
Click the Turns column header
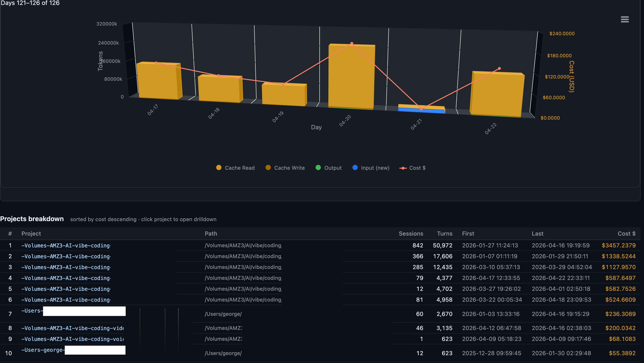click(444, 233)
